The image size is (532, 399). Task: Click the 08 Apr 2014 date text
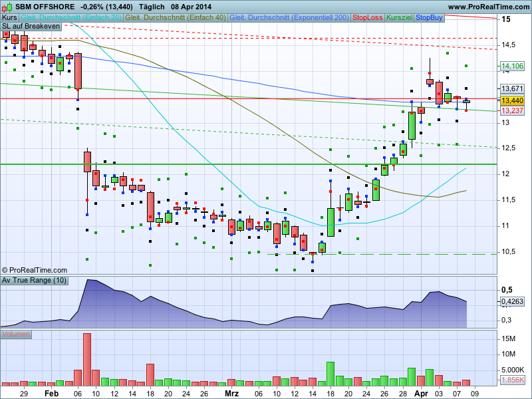191,7
